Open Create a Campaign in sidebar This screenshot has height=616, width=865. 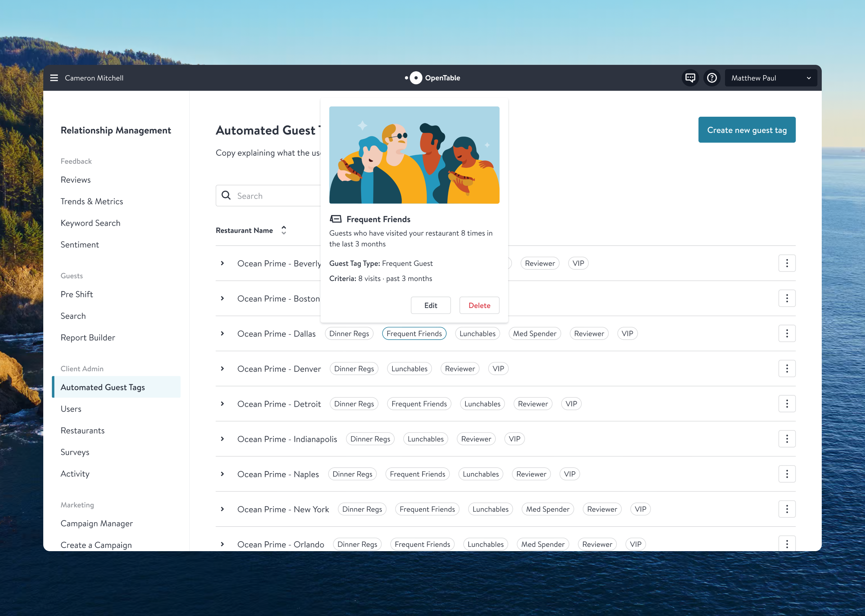coord(96,545)
